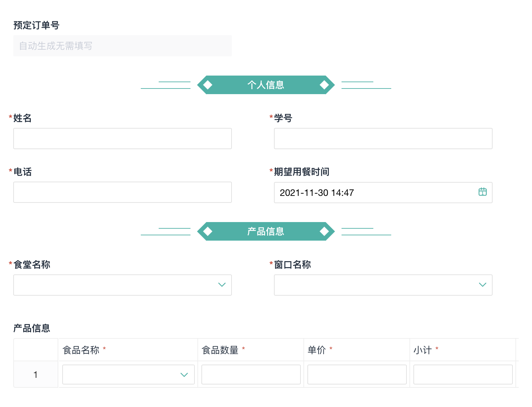This screenshot has width=532, height=407.
Task: Click into the 学号 text box
Action: 383,139
